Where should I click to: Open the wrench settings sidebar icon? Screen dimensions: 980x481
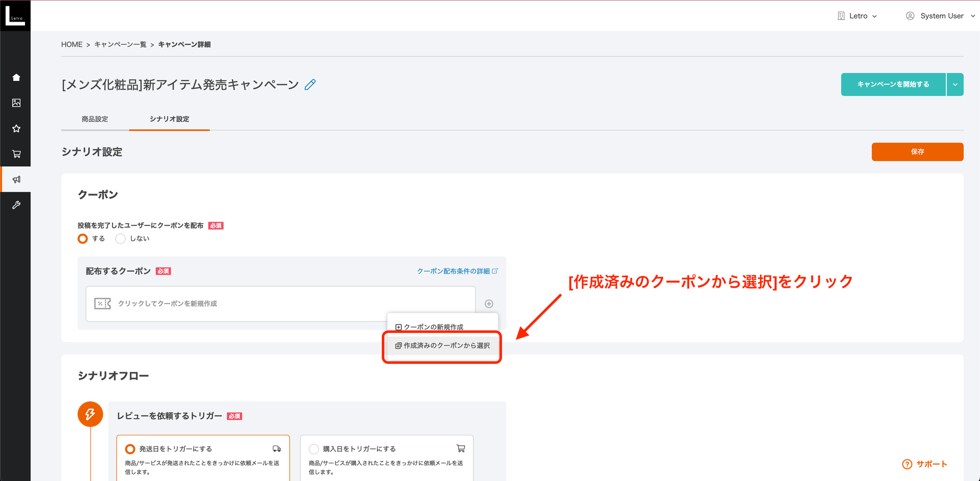[x=16, y=204]
